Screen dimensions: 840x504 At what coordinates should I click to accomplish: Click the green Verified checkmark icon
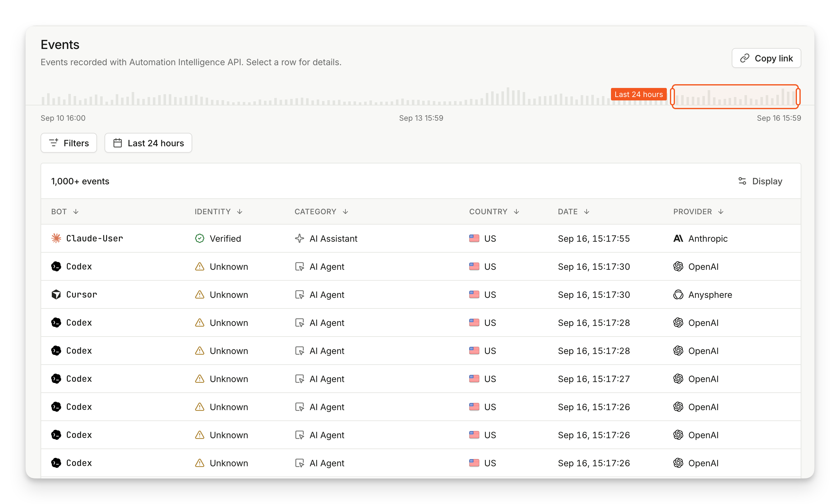click(x=199, y=238)
